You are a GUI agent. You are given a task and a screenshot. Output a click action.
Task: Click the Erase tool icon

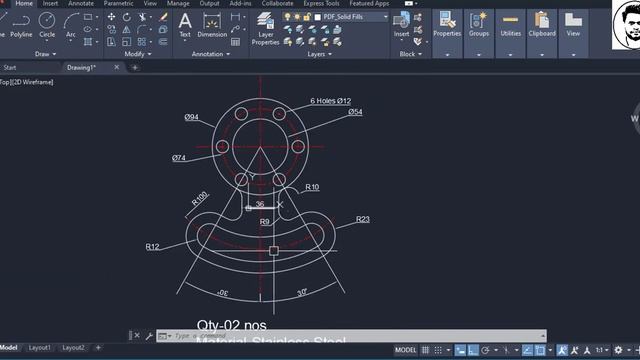pyautogui.click(x=163, y=17)
